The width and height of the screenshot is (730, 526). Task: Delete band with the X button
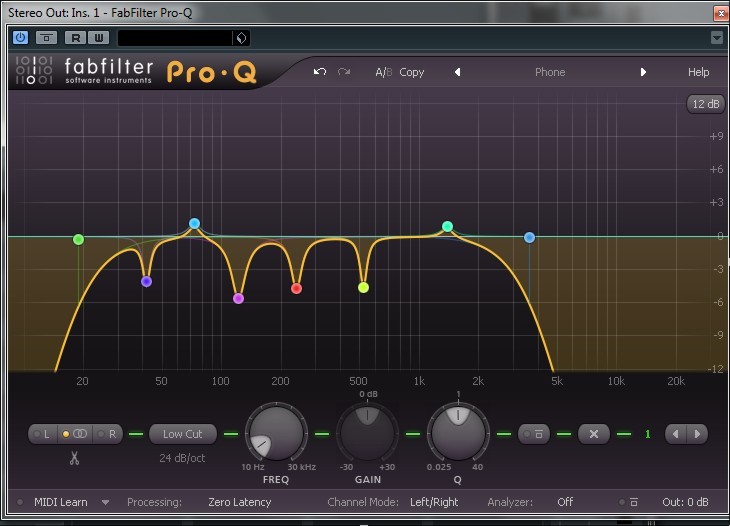pyautogui.click(x=594, y=434)
